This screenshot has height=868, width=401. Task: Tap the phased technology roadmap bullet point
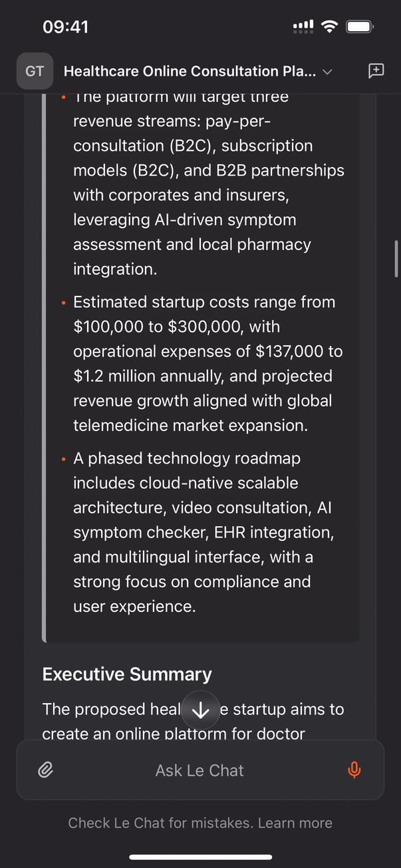pos(203,532)
